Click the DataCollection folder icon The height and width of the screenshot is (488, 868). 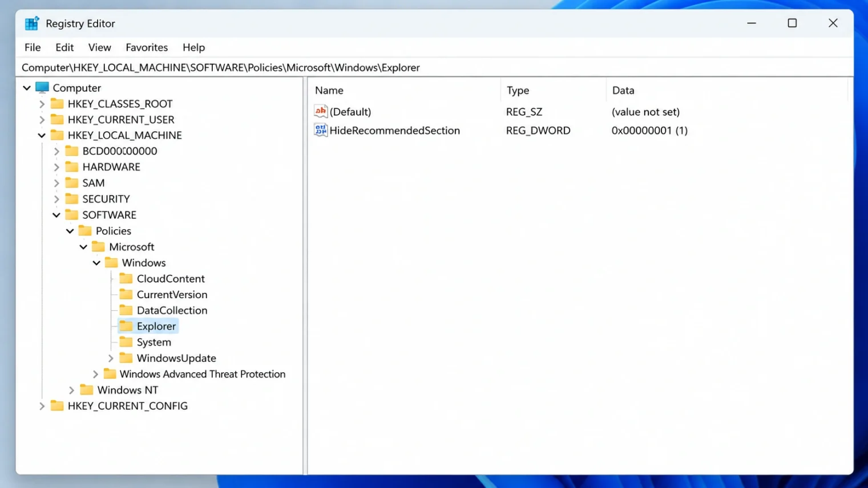[x=126, y=310]
